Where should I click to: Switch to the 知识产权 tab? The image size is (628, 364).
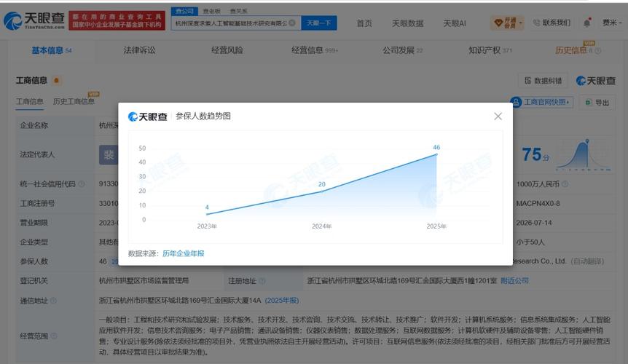click(x=490, y=50)
